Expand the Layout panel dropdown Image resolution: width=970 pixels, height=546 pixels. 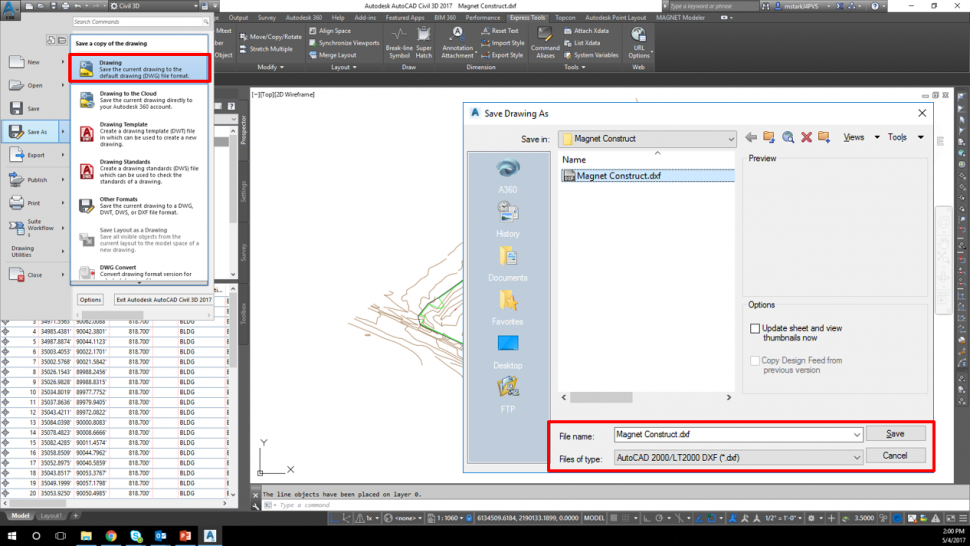(x=344, y=67)
